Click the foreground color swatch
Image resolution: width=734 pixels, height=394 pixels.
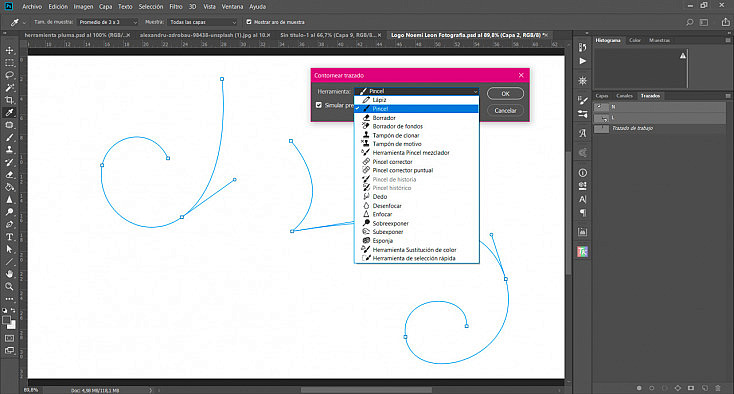point(6,320)
